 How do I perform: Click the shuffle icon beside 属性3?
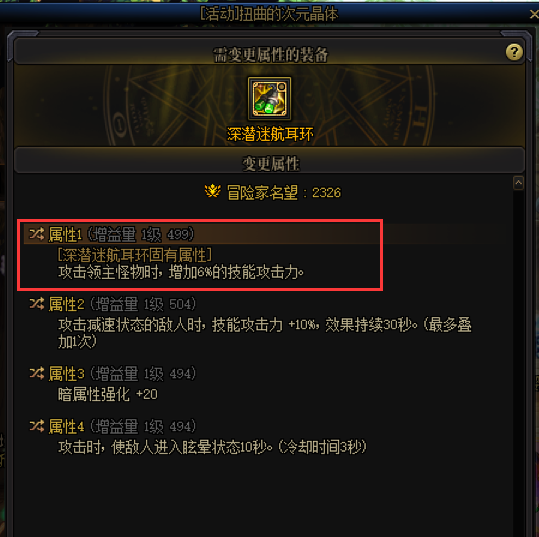pyautogui.click(x=36, y=373)
